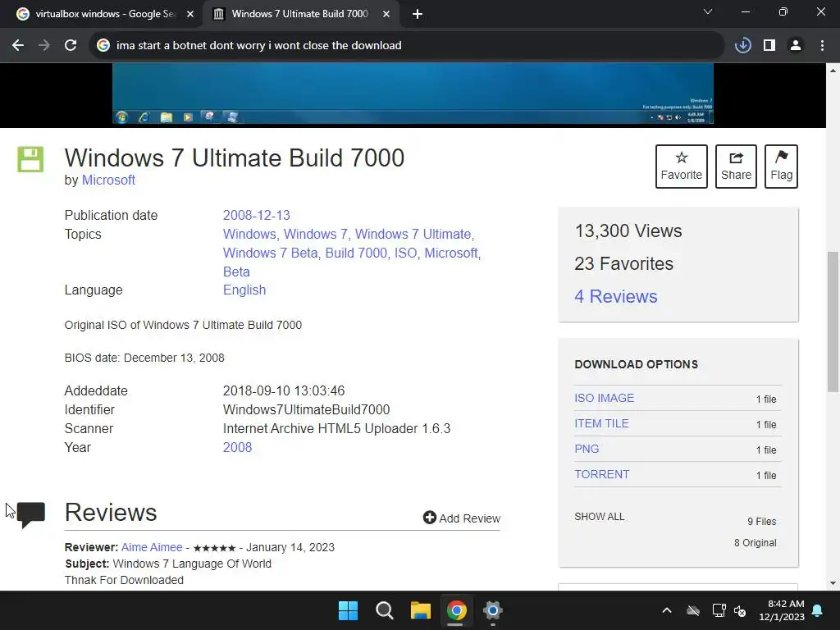Screen dimensions: 840x630
Task: Click the scrollbar down arrow
Action: (x=833, y=583)
